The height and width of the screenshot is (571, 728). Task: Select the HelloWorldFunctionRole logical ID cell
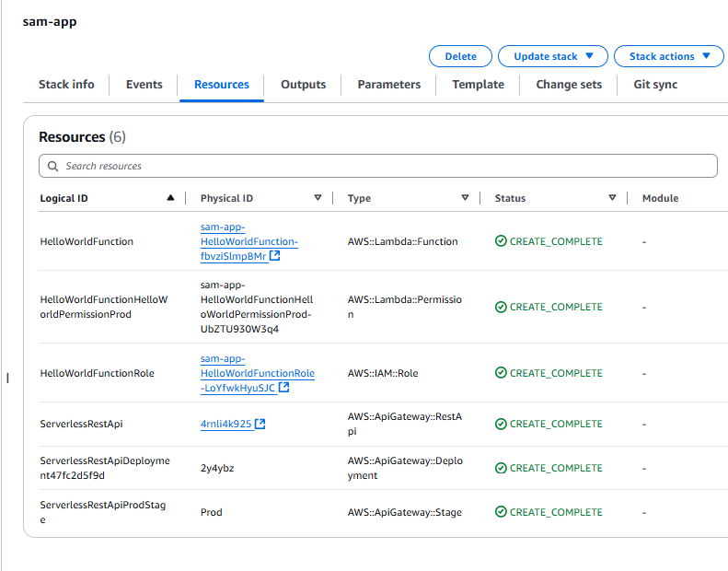pos(97,373)
